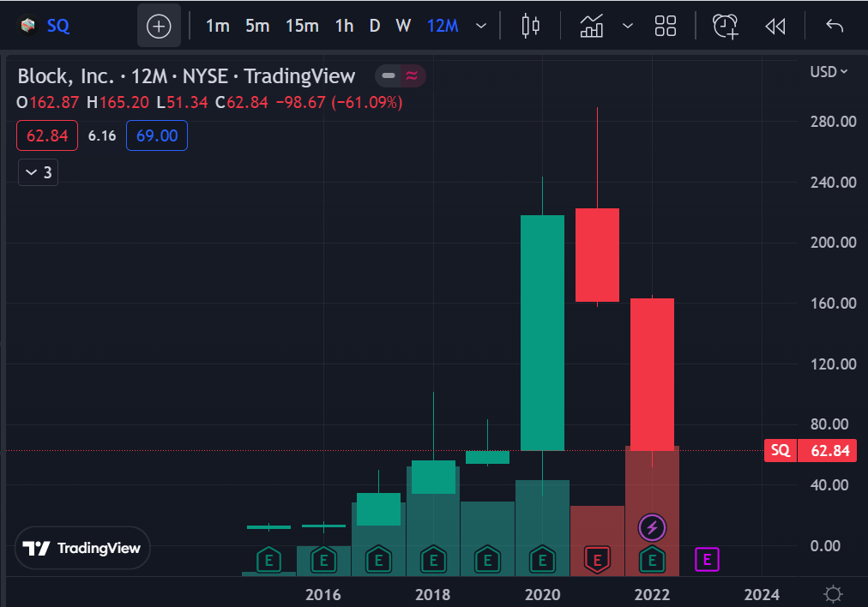Switch to the 5m timeframe

click(257, 26)
